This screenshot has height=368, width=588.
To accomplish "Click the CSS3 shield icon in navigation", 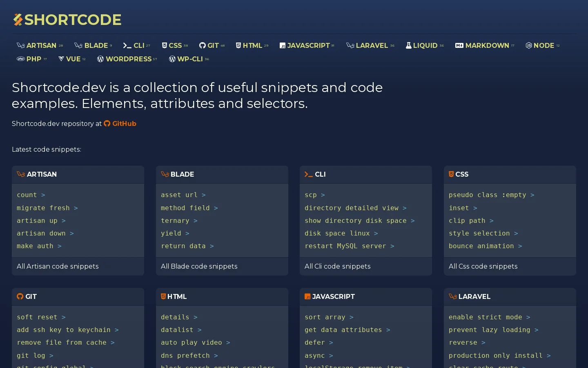I will 165,45.
